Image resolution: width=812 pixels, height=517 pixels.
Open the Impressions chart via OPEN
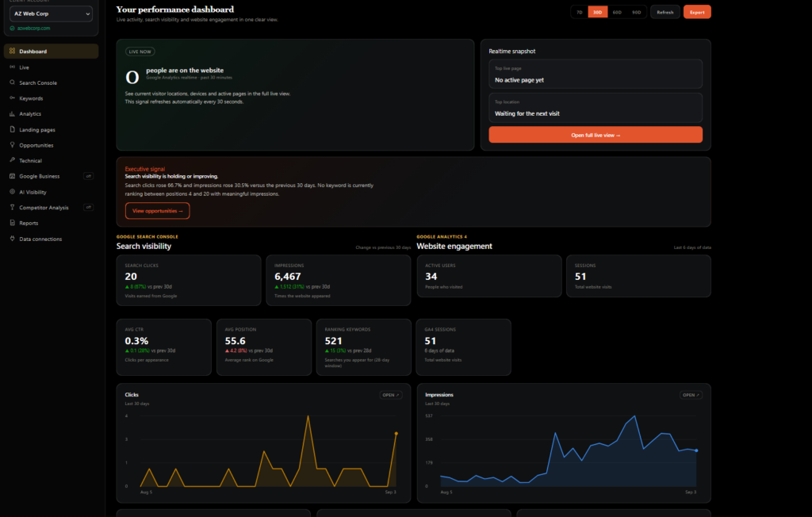[691, 395]
